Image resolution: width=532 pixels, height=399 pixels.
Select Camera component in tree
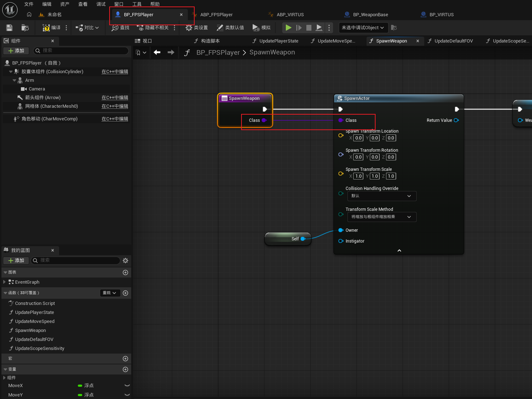[x=37, y=89]
